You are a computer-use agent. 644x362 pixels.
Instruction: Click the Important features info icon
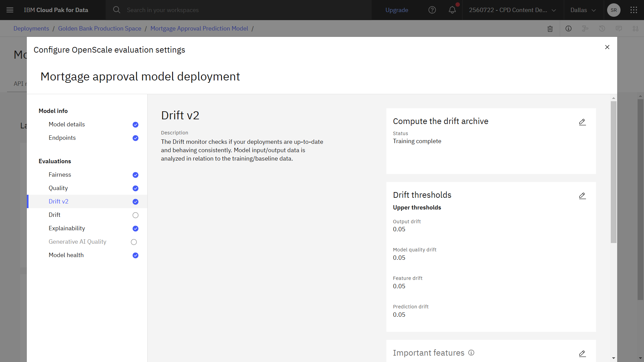pyautogui.click(x=471, y=353)
